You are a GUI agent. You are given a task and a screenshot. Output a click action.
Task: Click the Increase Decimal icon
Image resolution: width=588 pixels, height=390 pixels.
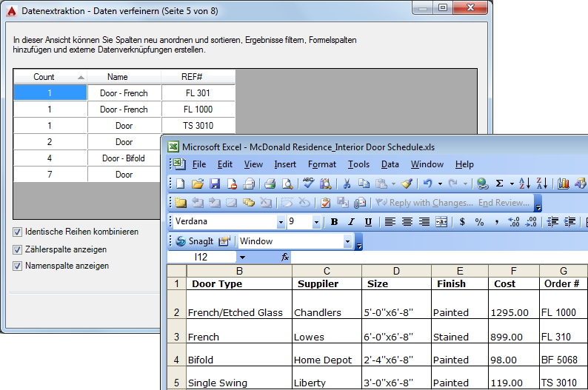click(x=514, y=222)
